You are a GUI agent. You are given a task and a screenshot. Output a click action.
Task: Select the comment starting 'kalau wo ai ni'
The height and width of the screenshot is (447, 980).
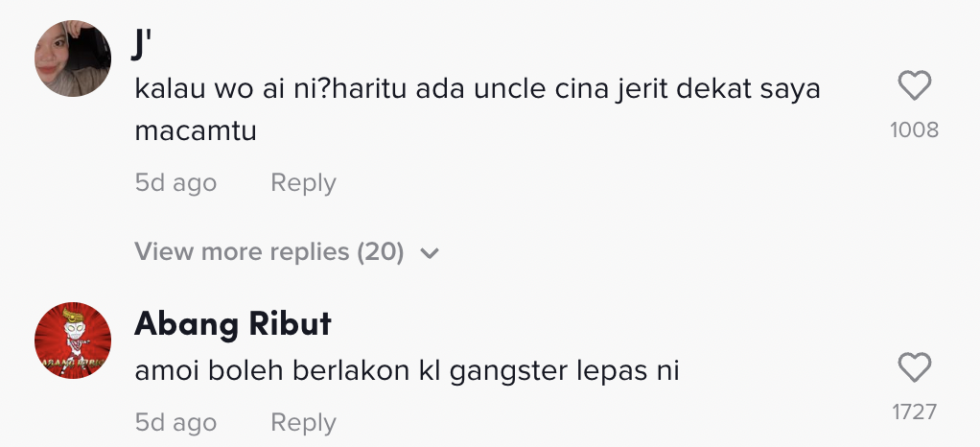click(x=478, y=90)
